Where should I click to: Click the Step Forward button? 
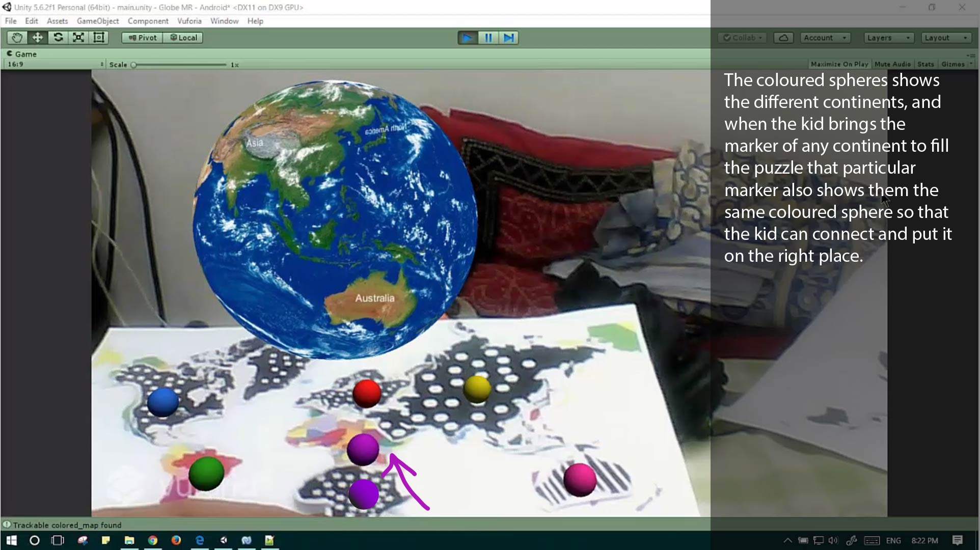click(x=508, y=37)
